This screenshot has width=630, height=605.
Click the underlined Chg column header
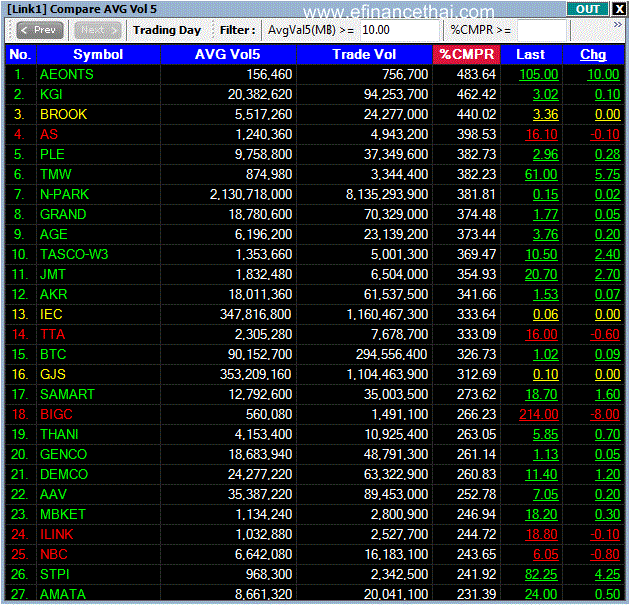point(593,54)
